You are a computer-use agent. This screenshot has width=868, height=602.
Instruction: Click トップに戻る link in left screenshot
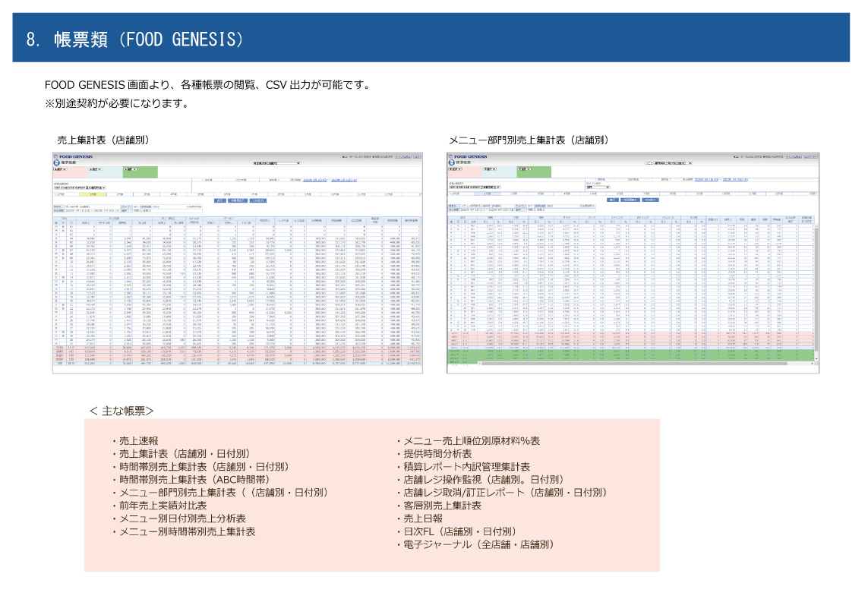point(403,157)
